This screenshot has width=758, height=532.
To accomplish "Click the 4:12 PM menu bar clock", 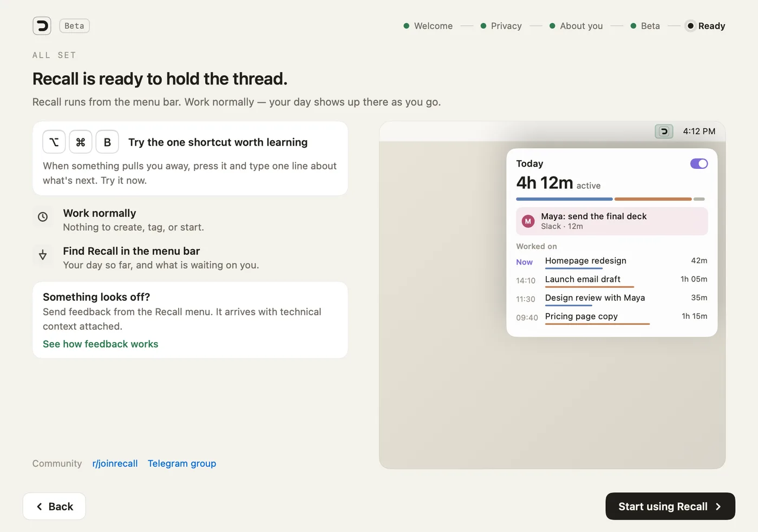I will click(699, 132).
